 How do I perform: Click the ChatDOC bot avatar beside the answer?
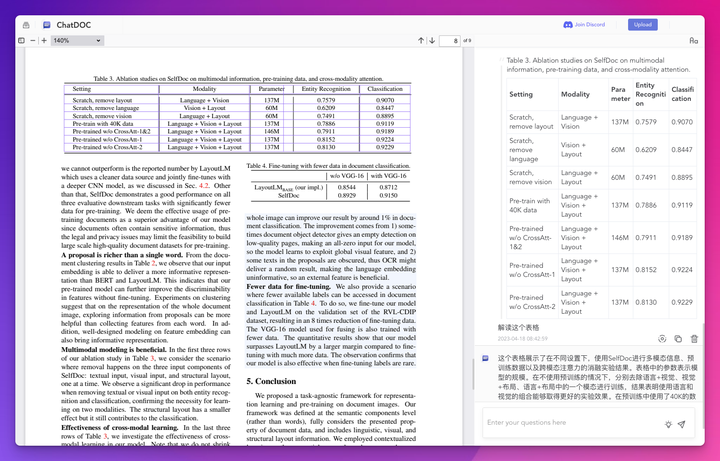485,358
